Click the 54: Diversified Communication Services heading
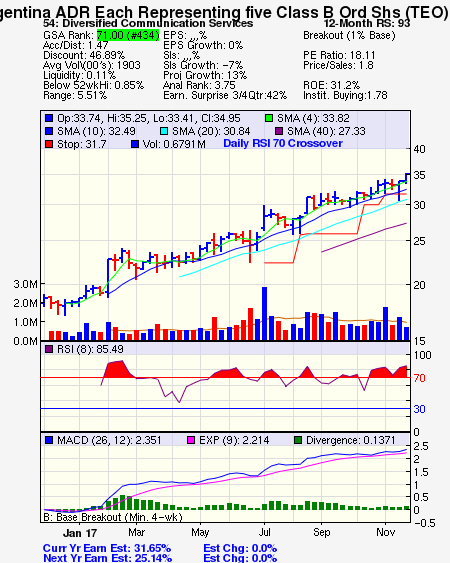Screen dimensions: 450x563 148,23
